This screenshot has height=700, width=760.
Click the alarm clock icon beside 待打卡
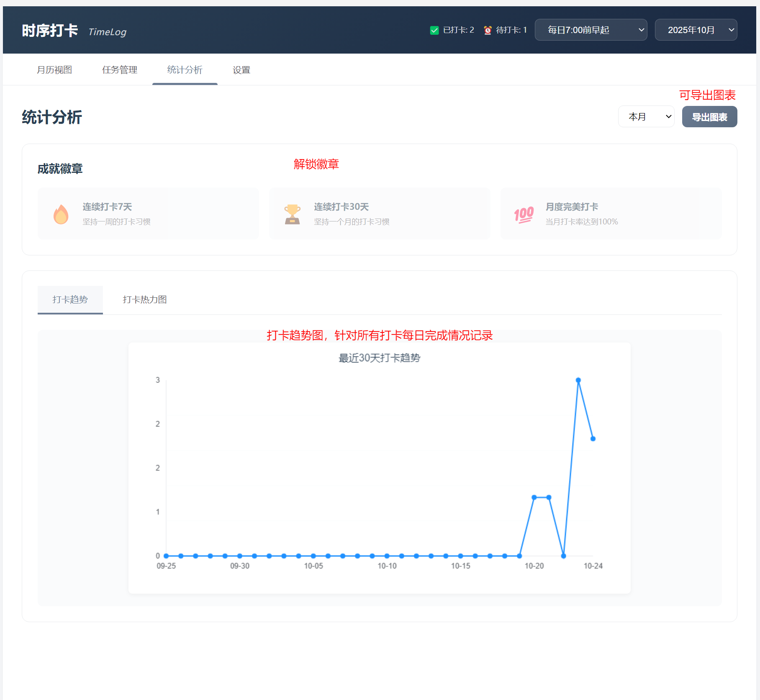point(488,30)
